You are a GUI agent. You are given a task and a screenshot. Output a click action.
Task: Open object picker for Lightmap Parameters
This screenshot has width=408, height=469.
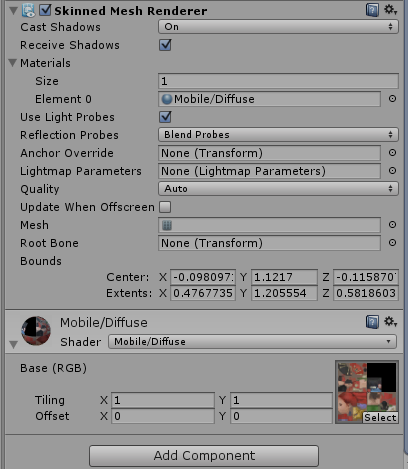coord(392,171)
